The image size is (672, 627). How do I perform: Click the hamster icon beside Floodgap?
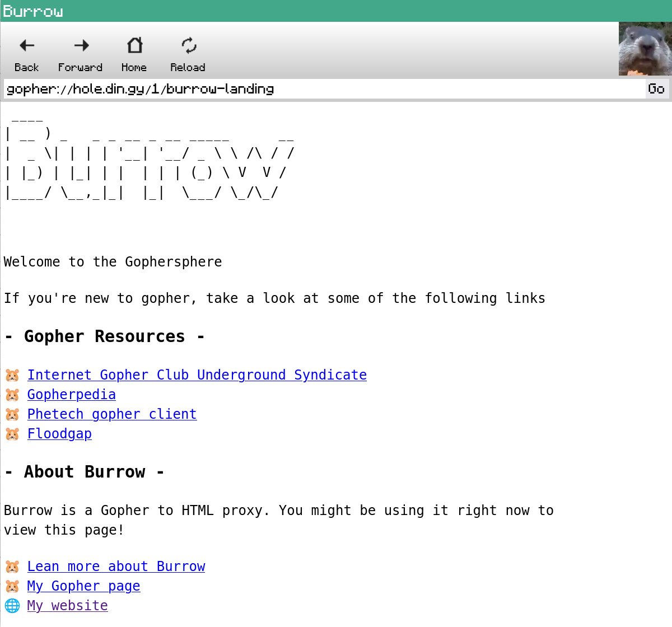tap(12, 434)
